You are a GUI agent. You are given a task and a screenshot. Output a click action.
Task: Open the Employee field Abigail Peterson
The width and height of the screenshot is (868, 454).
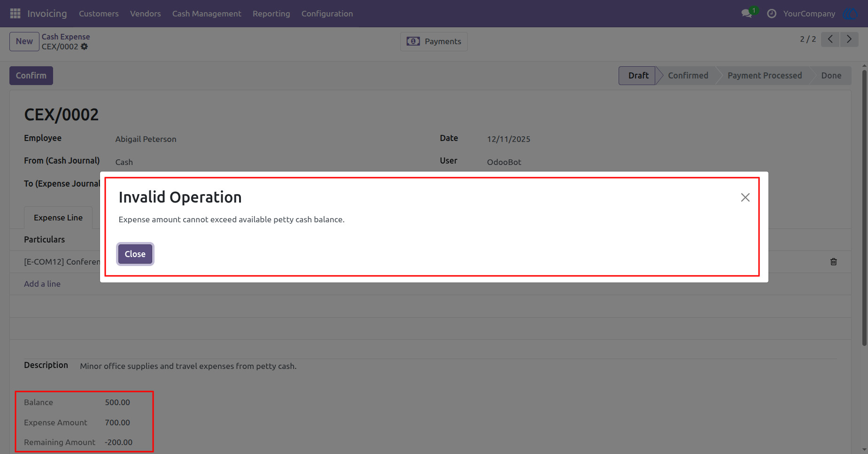146,139
